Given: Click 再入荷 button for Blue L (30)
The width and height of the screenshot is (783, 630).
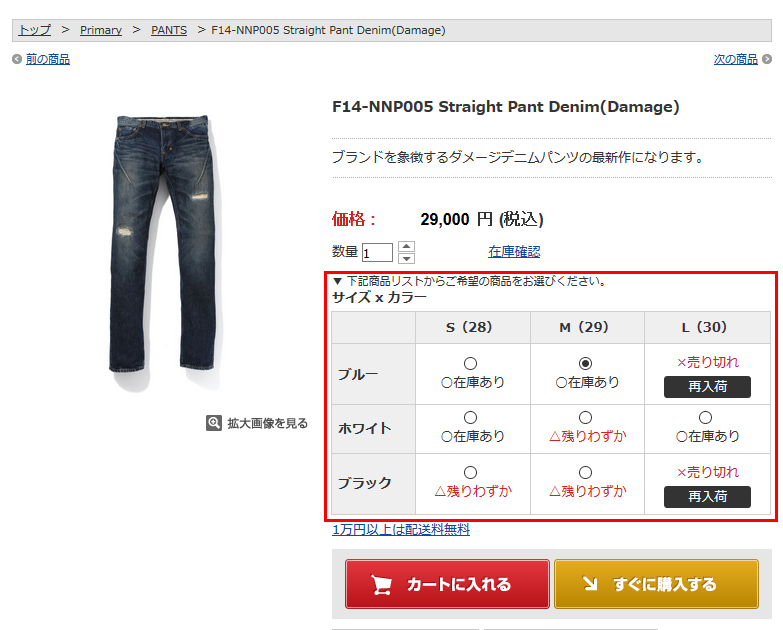Looking at the screenshot, I should (707, 387).
